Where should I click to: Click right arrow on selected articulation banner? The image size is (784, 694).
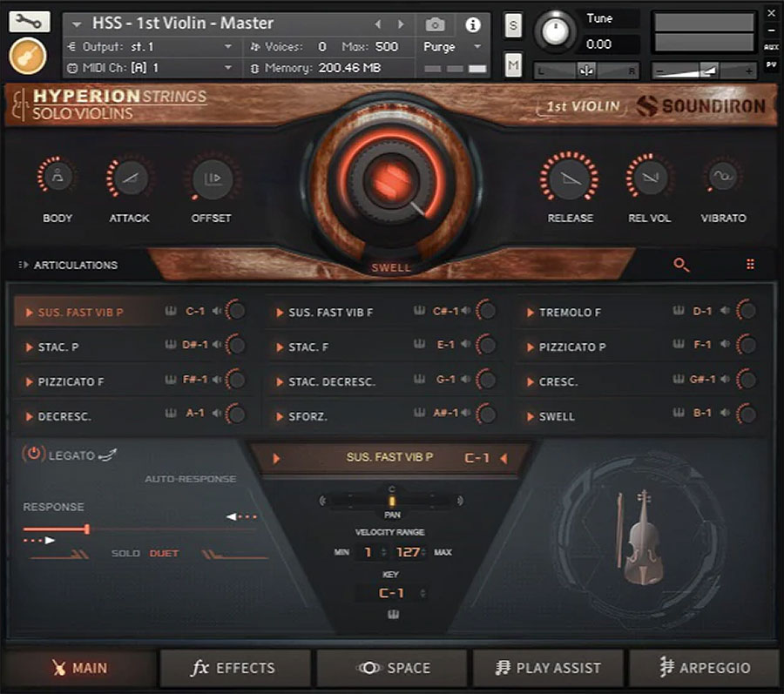click(x=276, y=458)
